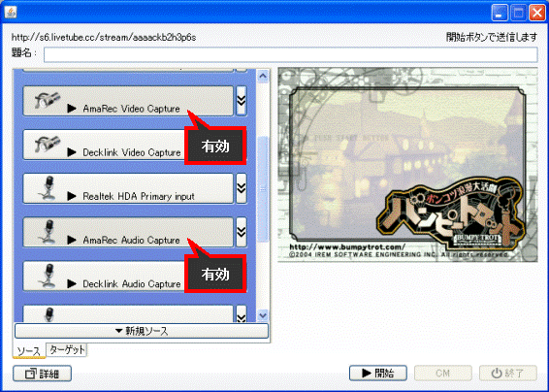Expand the Realtek HDA Primary input options

[x=242, y=188]
